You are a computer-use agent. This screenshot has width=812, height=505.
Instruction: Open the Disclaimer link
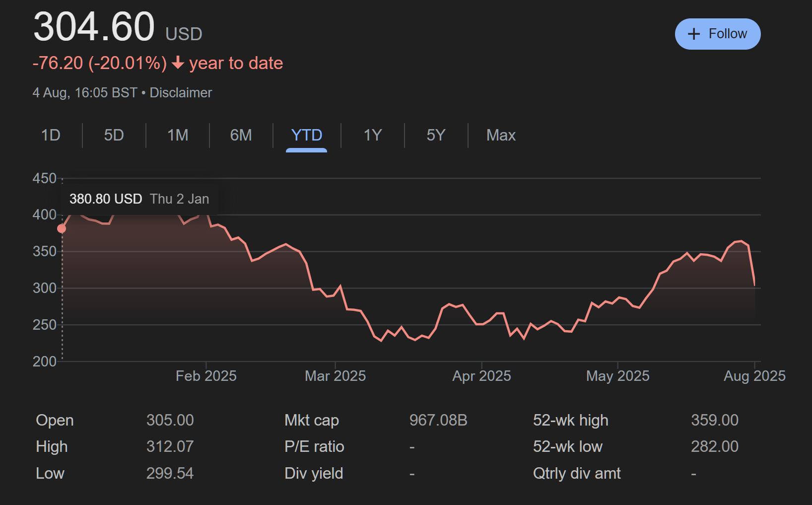coord(181,93)
